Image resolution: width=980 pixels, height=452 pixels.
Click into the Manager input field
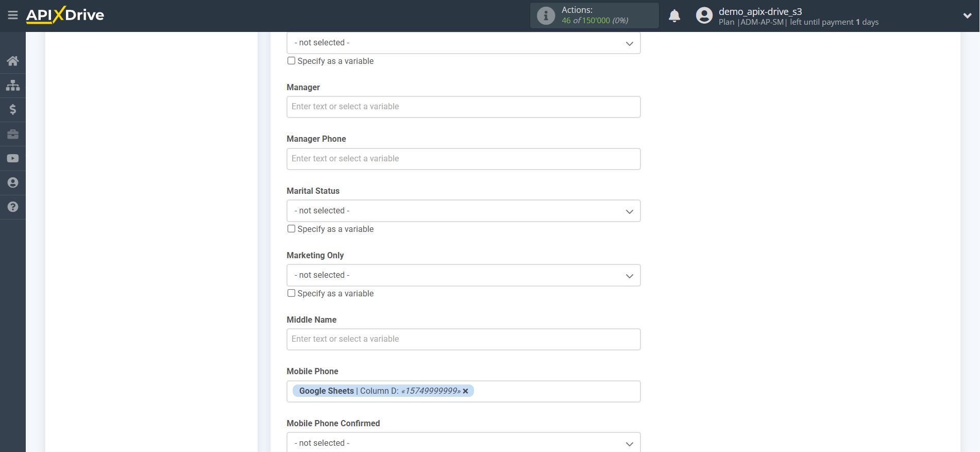tap(463, 107)
